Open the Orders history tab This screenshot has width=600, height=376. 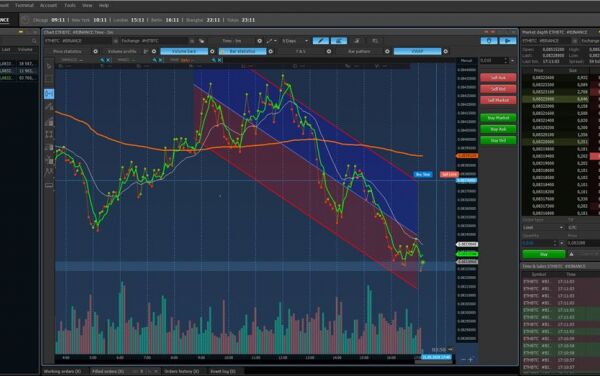coord(182,371)
